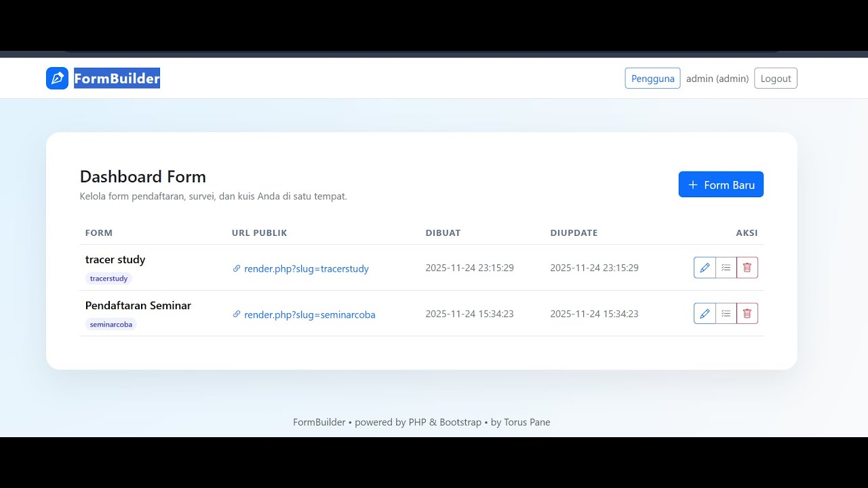Click footer text by Torus Pane

point(520,422)
